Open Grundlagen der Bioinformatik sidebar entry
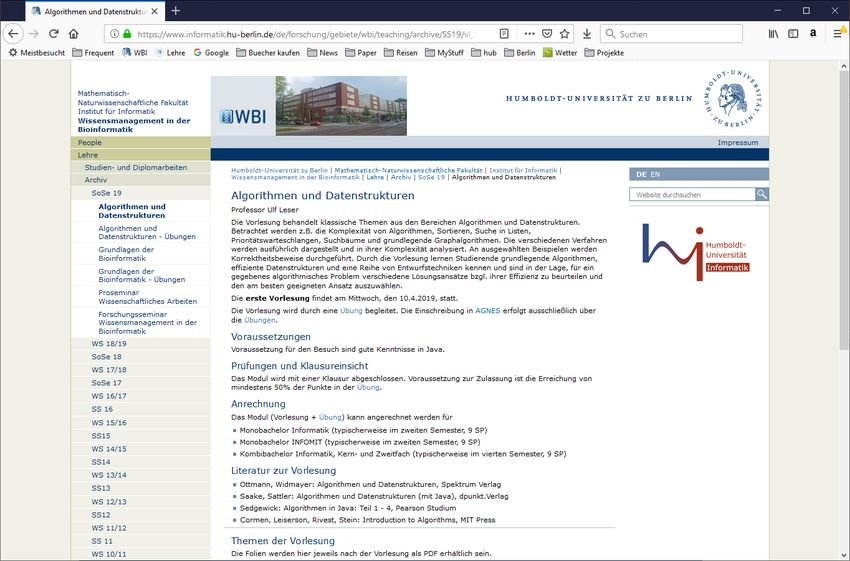 (126, 254)
